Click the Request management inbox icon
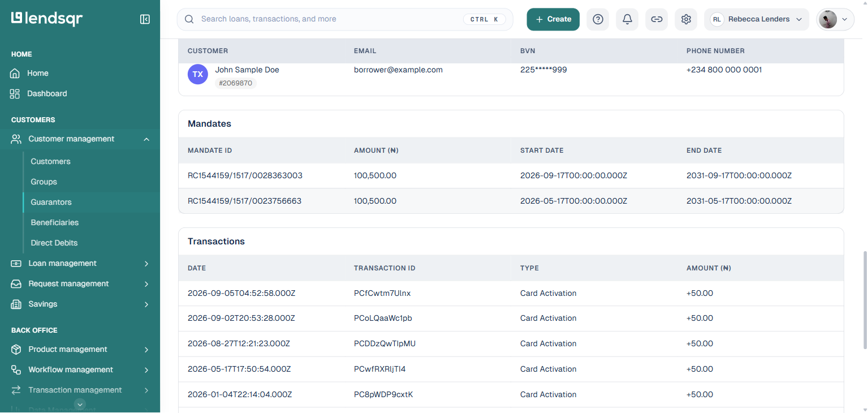 [16, 284]
